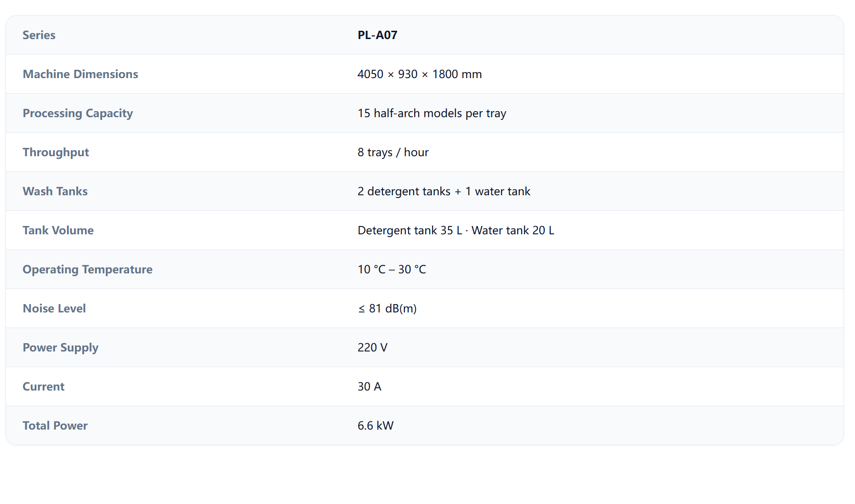855x504 pixels.
Task: Click the Noise Level label
Action: (54, 308)
